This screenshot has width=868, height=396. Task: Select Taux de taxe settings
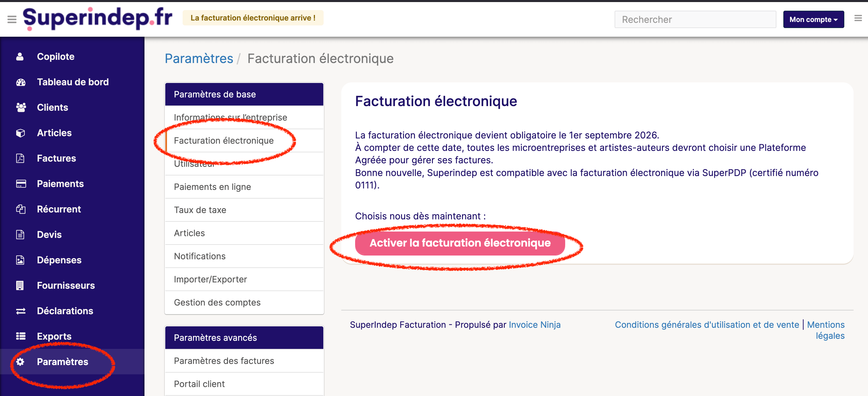pyautogui.click(x=244, y=210)
